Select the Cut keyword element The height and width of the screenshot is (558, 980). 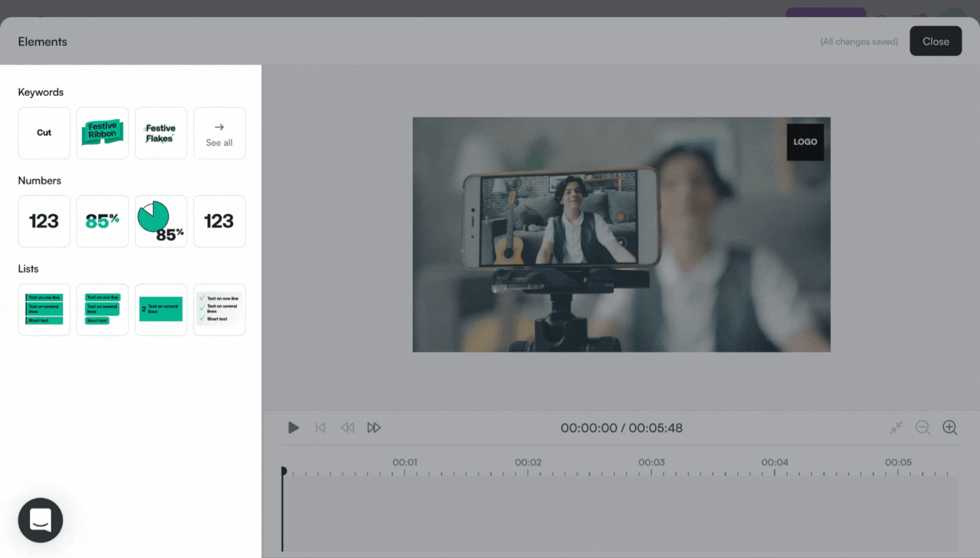(x=44, y=133)
